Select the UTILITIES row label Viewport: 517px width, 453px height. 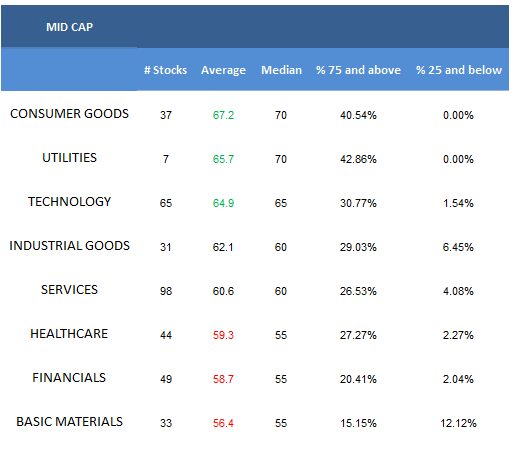tap(69, 158)
